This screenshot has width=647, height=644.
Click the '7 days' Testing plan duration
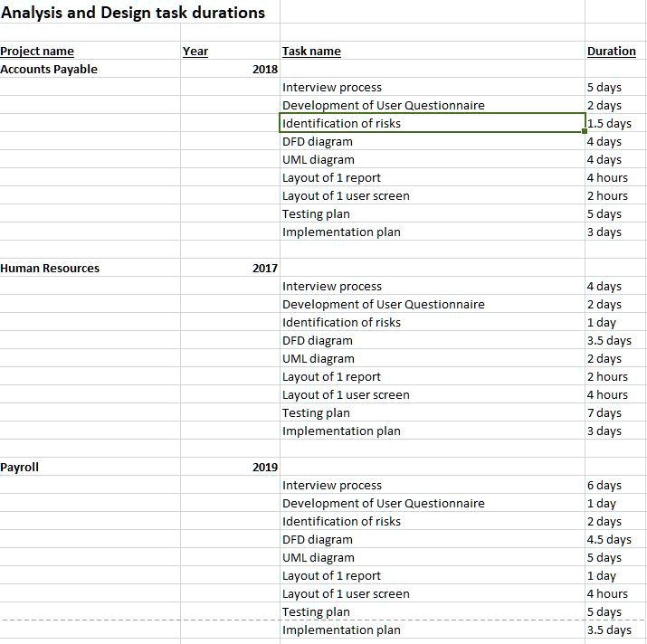pos(604,413)
